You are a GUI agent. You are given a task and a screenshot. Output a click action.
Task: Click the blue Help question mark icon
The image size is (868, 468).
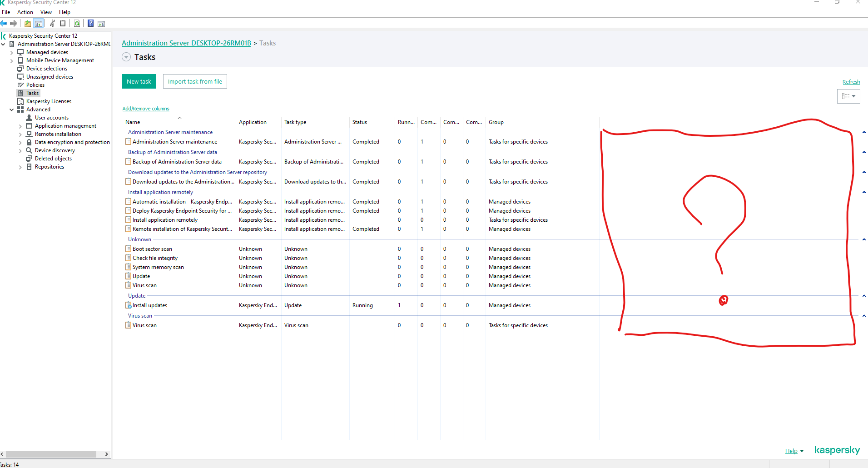tap(91, 24)
